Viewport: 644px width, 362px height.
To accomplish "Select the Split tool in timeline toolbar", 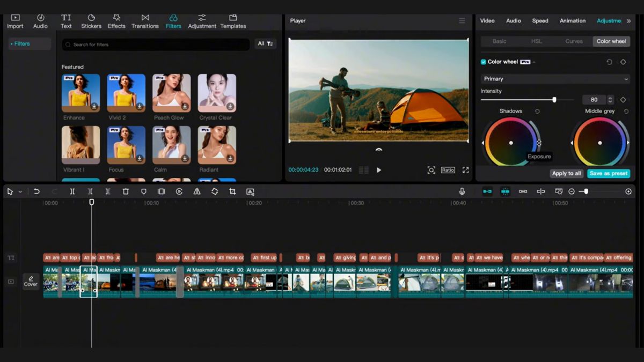I will coord(72,191).
